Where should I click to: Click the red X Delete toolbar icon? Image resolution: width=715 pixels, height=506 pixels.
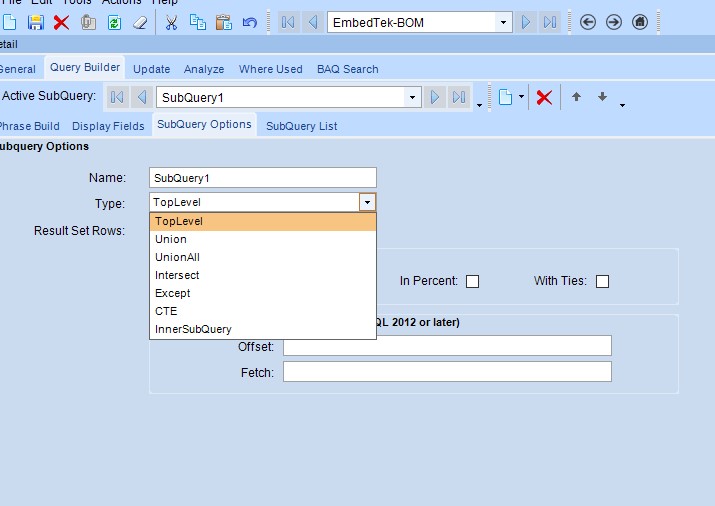(x=61, y=22)
